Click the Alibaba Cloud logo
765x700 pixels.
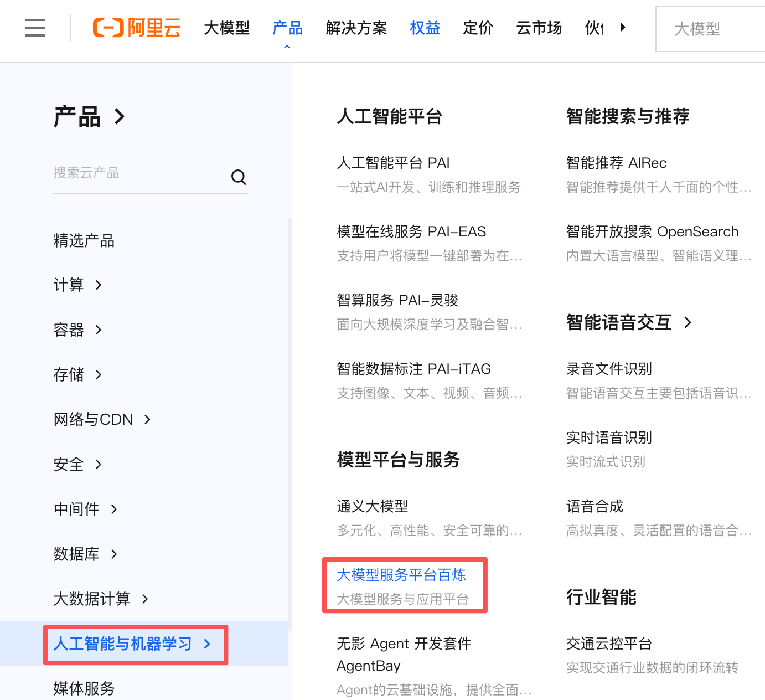(137, 27)
